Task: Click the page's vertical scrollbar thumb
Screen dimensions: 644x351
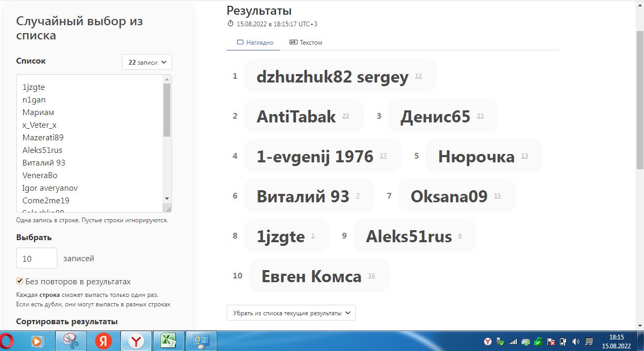Action: point(640,100)
